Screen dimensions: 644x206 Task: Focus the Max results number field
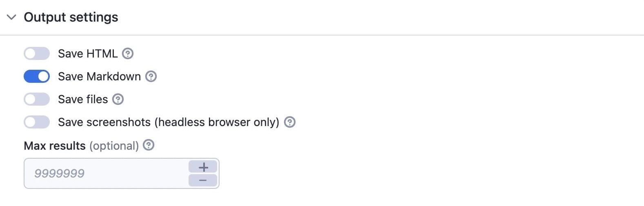(x=106, y=173)
